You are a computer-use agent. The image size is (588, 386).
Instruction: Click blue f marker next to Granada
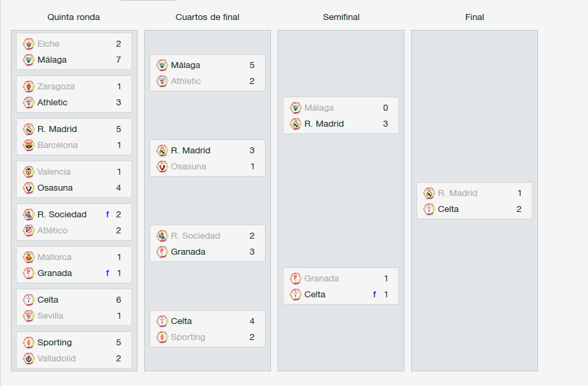pyautogui.click(x=107, y=273)
